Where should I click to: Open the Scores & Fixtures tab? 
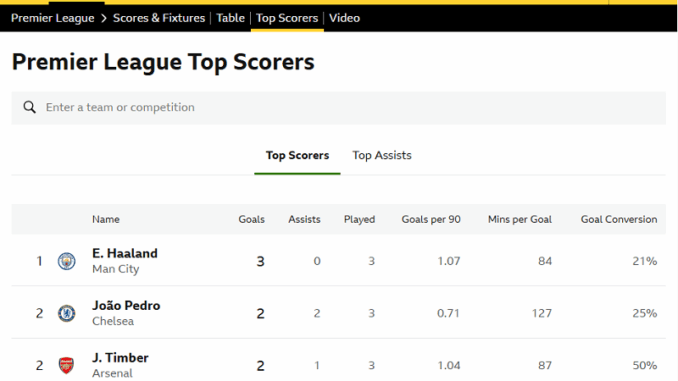(159, 18)
